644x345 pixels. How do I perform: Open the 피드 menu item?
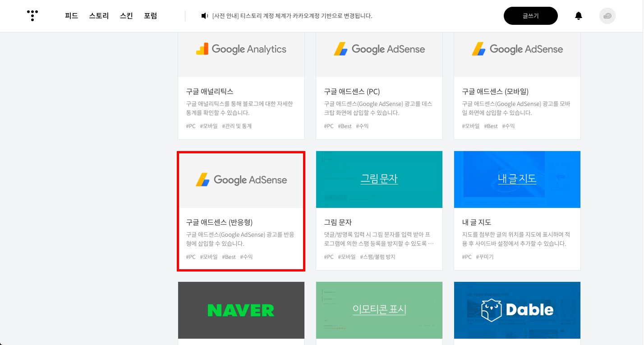71,15
